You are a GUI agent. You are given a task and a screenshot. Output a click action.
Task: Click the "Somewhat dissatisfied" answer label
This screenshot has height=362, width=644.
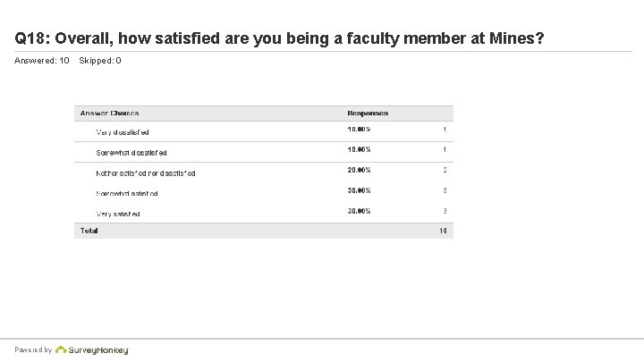point(131,153)
